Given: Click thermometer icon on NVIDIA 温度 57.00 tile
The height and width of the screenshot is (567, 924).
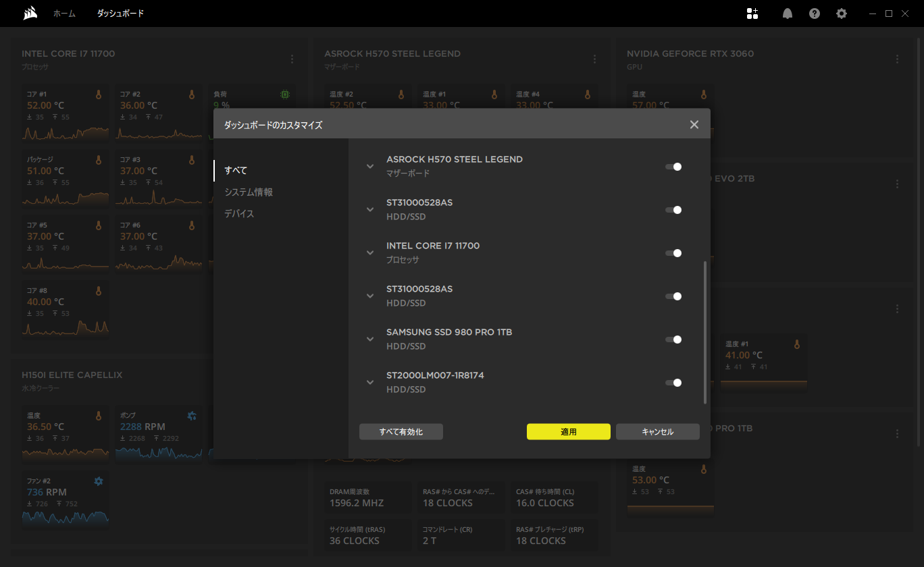Looking at the screenshot, I should click(704, 94).
